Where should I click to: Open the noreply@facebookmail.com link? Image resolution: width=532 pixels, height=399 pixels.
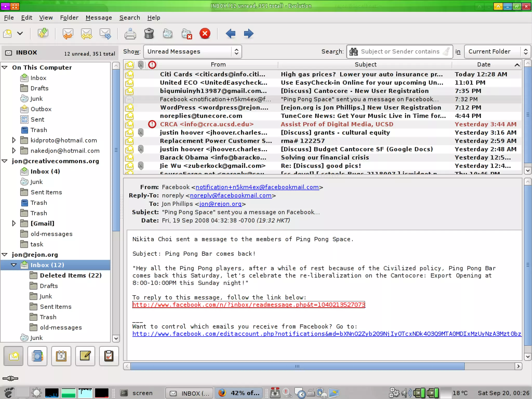coord(231,195)
